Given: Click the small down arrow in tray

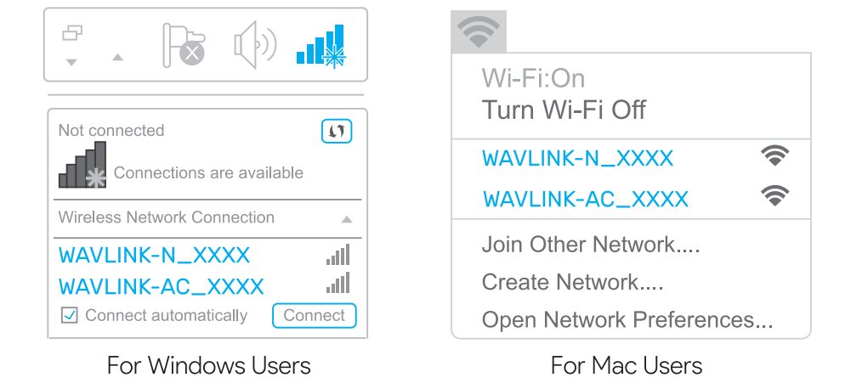Looking at the screenshot, I should click(71, 62).
